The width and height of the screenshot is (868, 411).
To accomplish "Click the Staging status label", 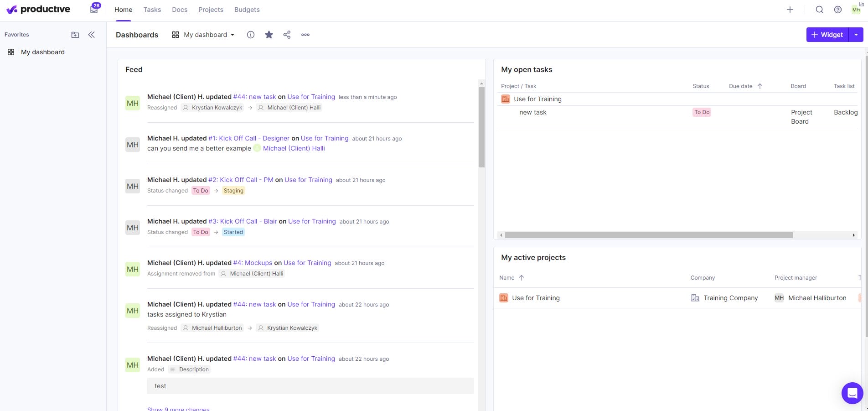I will tap(233, 191).
